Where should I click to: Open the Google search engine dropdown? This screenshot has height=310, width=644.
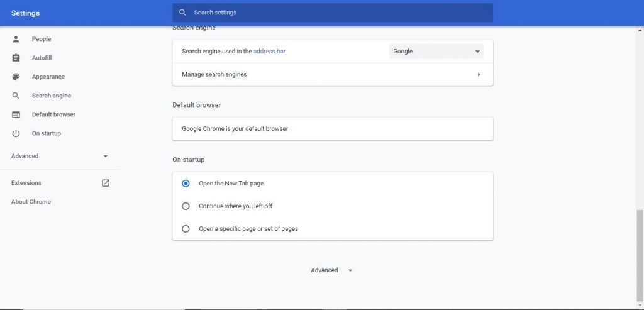(x=436, y=52)
